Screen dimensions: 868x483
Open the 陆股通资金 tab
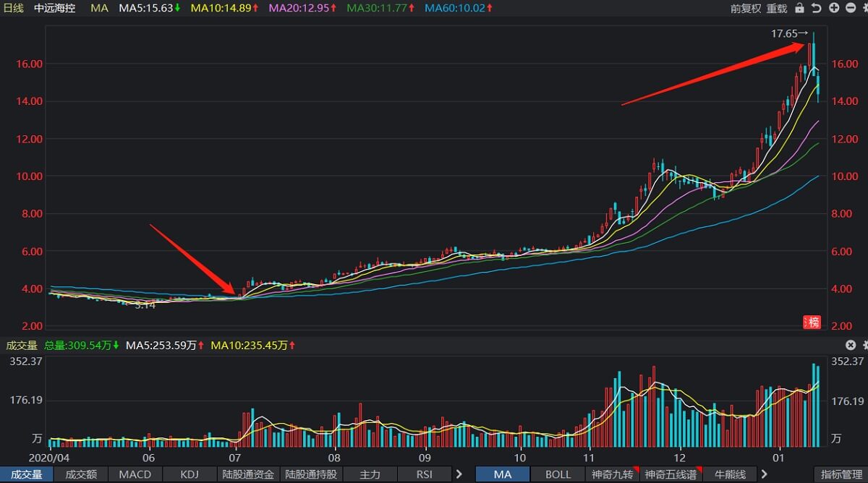[248, 474]
